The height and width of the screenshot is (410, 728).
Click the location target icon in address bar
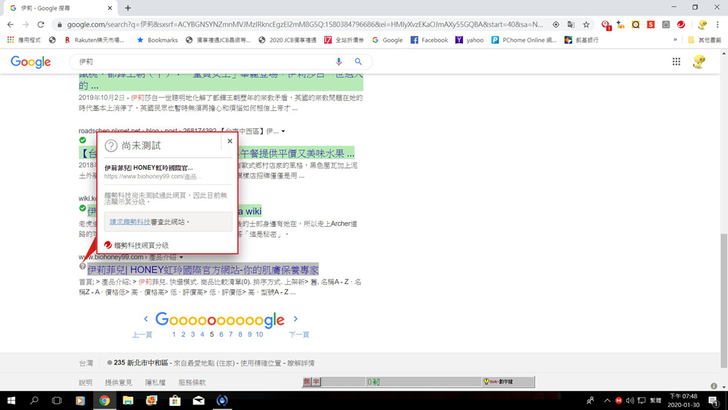556,25
